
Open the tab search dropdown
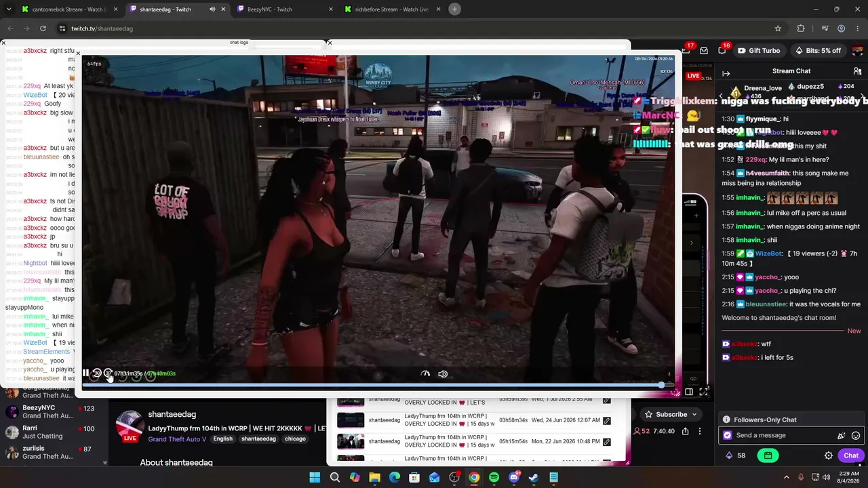tap(9, 9)
